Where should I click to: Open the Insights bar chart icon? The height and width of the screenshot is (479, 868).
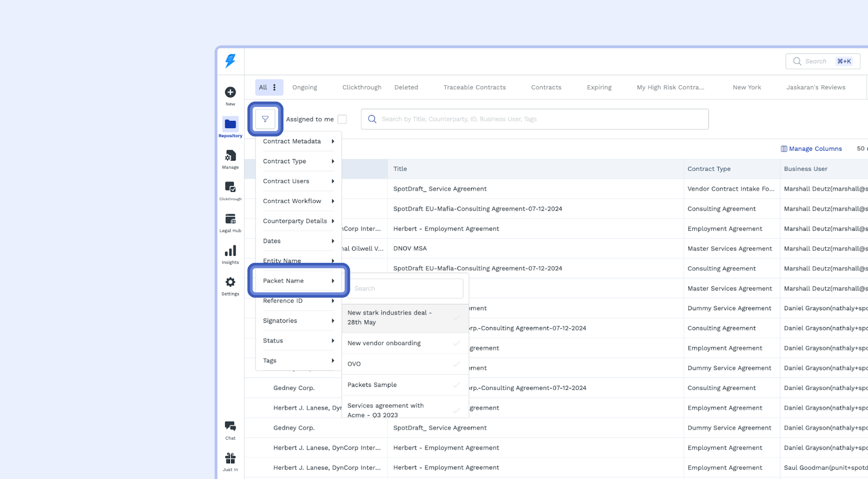pos(230,251)
